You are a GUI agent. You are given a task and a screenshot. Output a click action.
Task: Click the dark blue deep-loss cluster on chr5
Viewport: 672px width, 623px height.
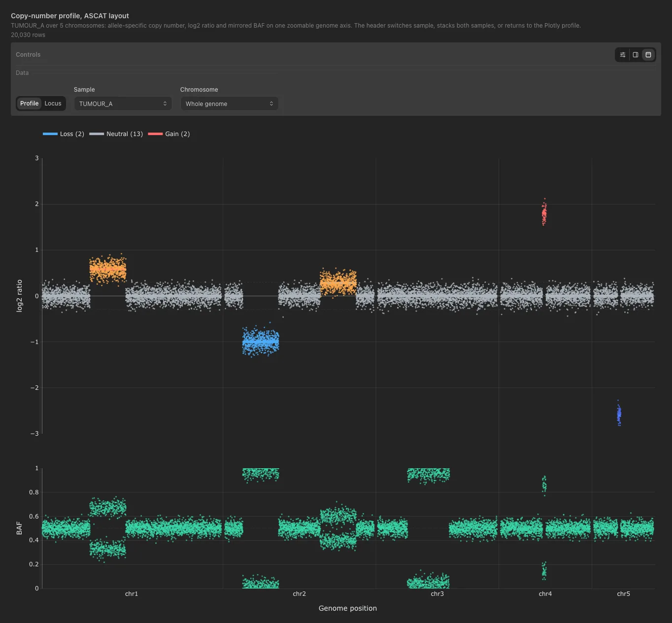point(619,414)
